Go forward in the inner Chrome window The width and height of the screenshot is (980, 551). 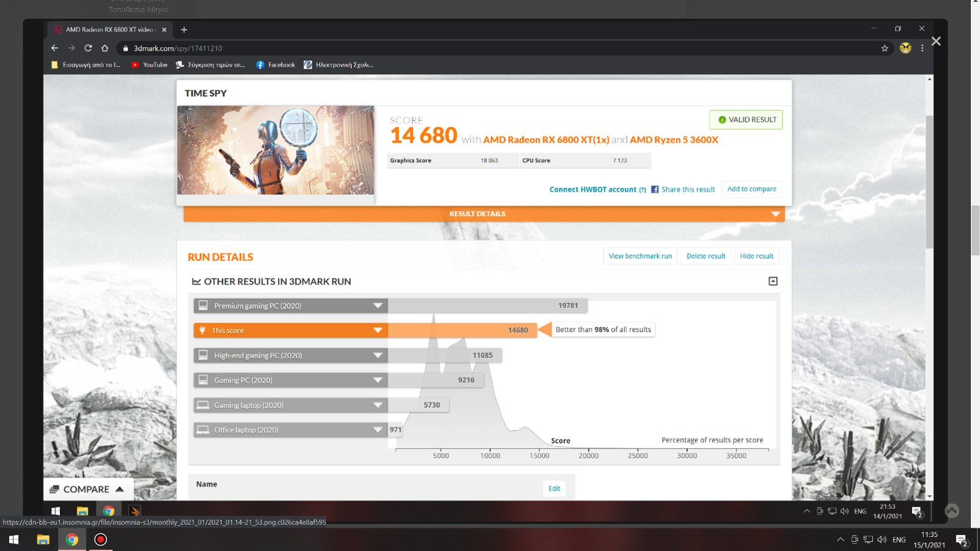pyautogui.click(x=72, y=48)
